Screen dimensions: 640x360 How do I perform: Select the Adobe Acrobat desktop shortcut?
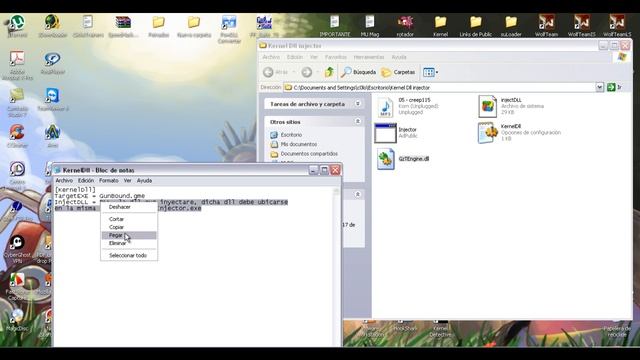[17, 66]
